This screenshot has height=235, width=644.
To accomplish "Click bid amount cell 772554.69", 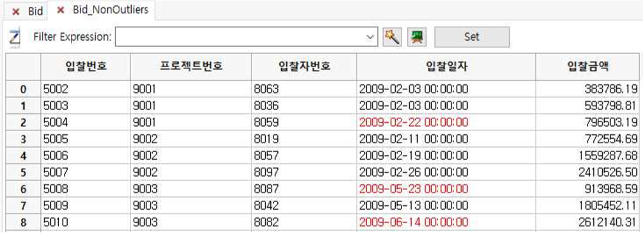I will click(587, 139).
